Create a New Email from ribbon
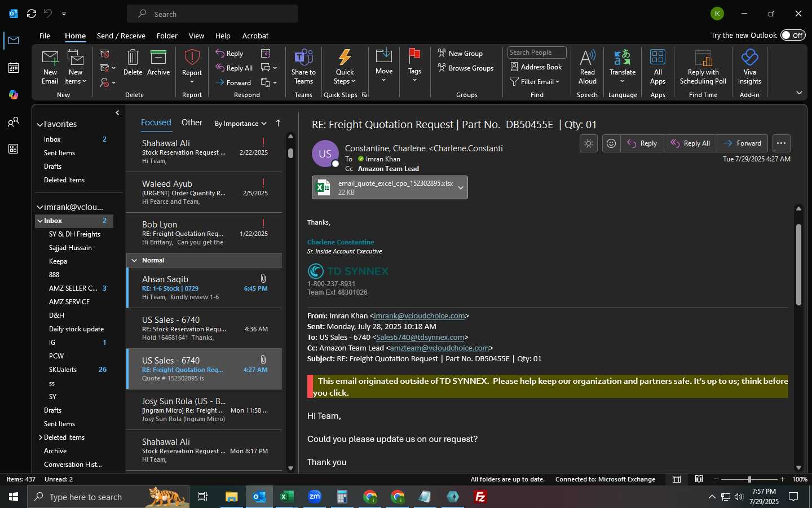The width and height of the screenshot is (812, 508). [50, 67]
